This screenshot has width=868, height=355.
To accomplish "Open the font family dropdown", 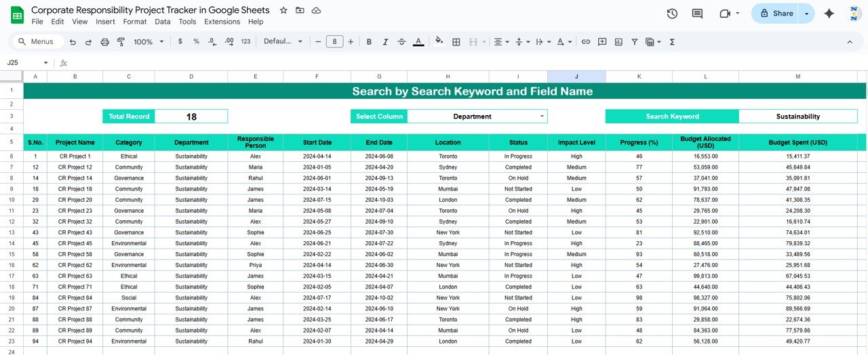I will click(283, 42).
